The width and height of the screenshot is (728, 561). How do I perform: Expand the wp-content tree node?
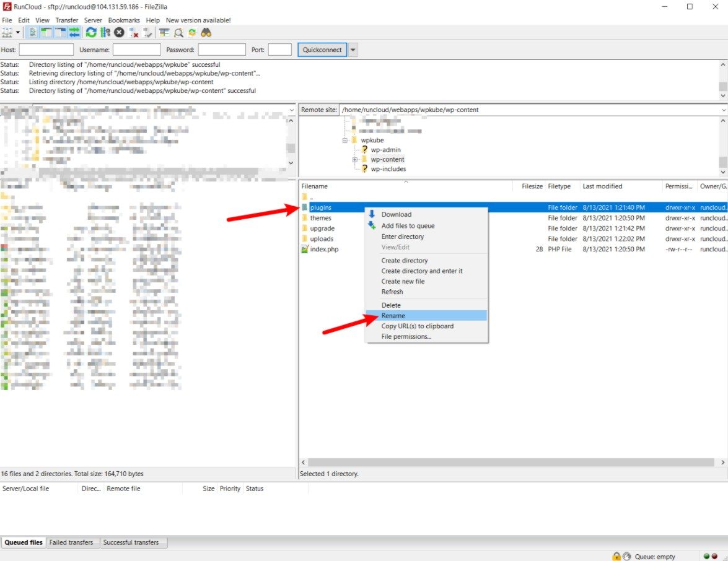click(x=355, y=160)
